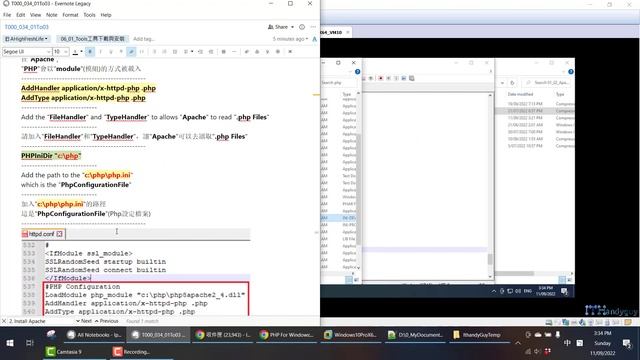
Task: Expand Windows host tray hidden icons chevron
Action: (x=518, y=343)
